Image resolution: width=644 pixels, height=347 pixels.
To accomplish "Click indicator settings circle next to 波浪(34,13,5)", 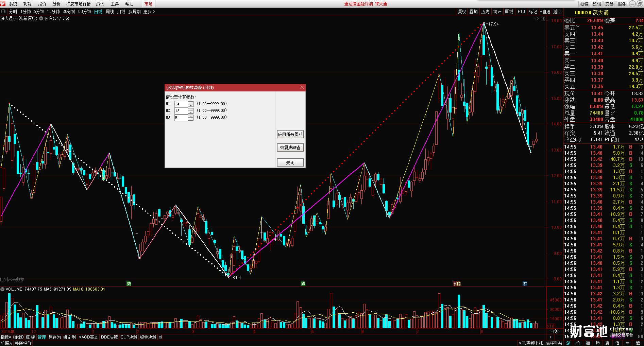I will click(x=41, y=18).
